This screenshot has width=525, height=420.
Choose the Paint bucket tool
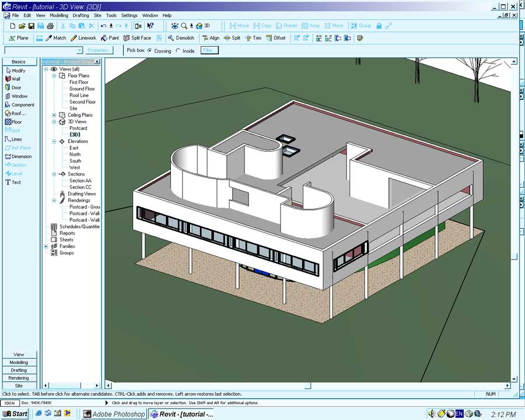coord(110,38)
